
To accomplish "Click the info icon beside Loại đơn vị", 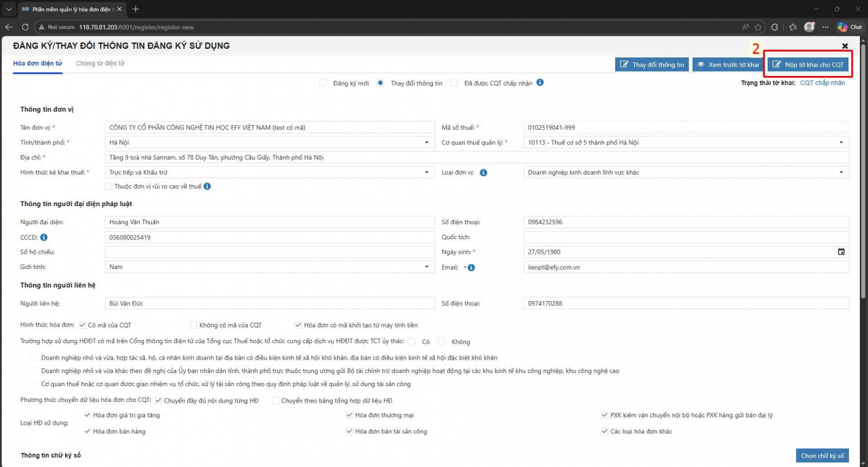I will [483, 172].
